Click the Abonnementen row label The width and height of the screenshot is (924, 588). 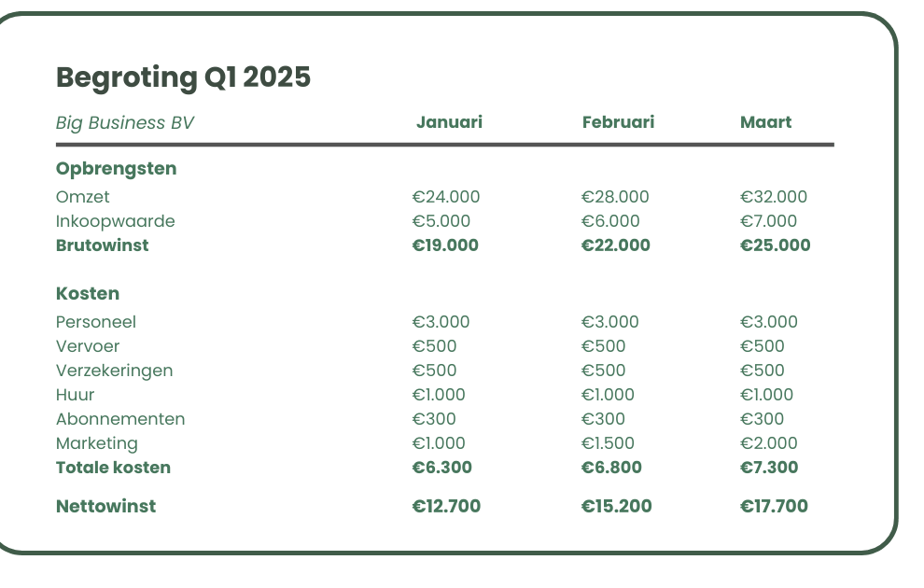(120, 419)
